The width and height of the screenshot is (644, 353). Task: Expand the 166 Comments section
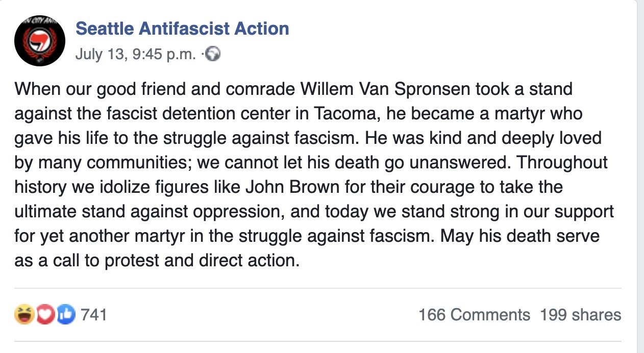coord(474,315)
